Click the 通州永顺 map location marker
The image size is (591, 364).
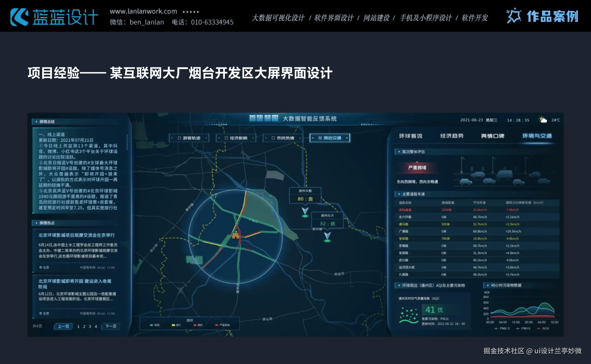pos(305,212)
